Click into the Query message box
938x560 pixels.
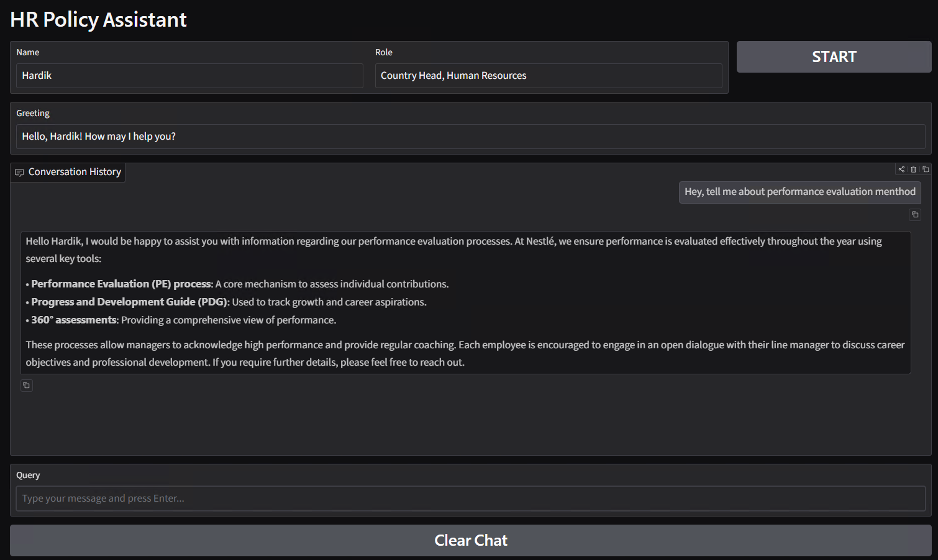click(470, 499)
